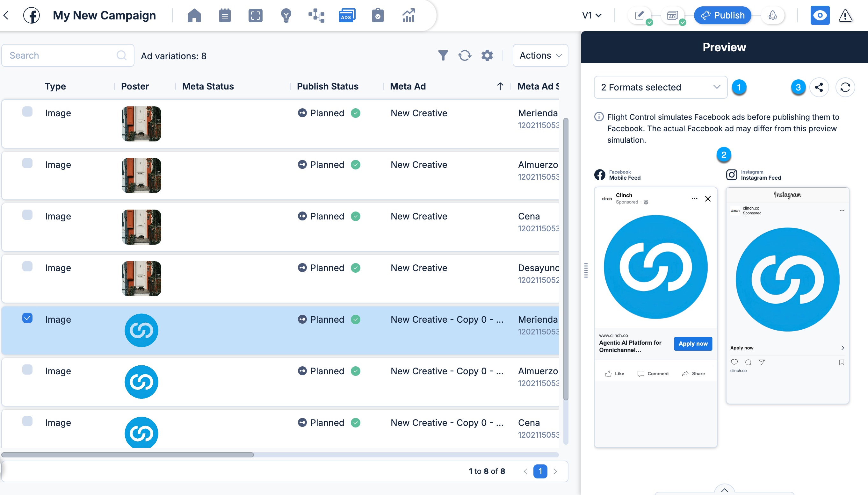This screenshot has height=495, width=868.
Task: Sort by the Poster column header
Action: (x=135, y=86)
